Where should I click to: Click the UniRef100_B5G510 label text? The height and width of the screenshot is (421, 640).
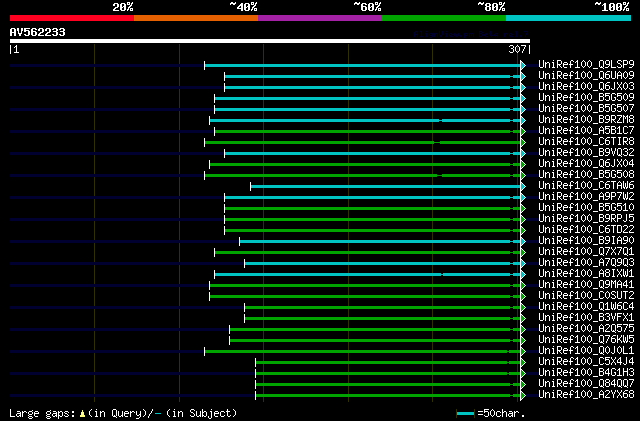coord(586,208)
